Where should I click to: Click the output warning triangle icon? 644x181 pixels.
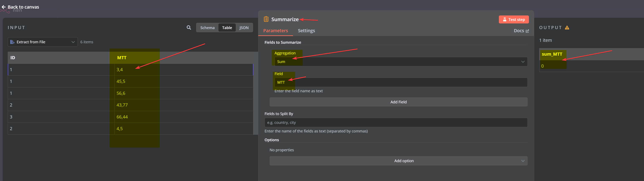click(x=567, y=28)
